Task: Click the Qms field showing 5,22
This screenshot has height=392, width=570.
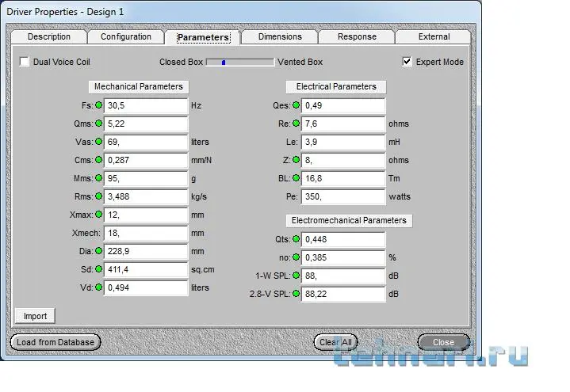Action: tap(146, 124)
